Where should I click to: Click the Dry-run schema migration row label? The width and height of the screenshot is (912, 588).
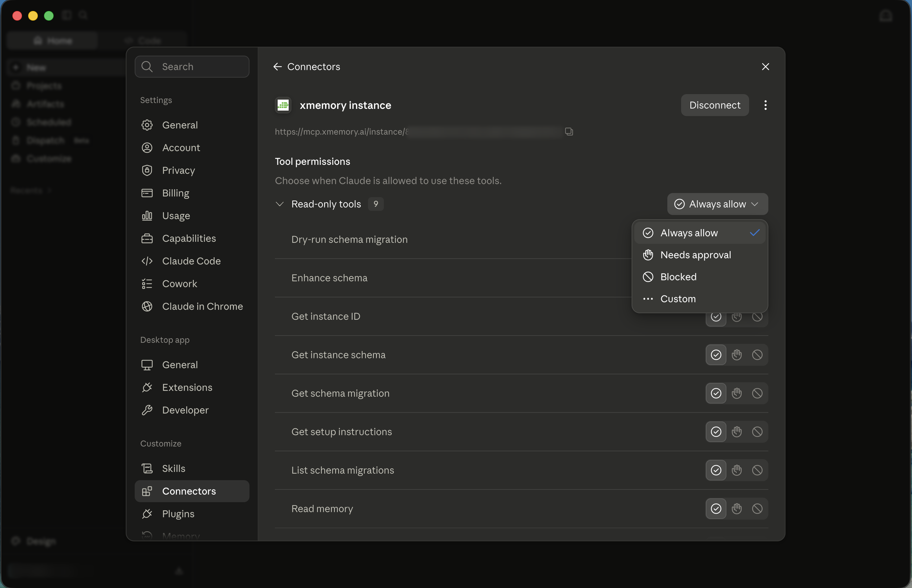click(x=349, y=239)
